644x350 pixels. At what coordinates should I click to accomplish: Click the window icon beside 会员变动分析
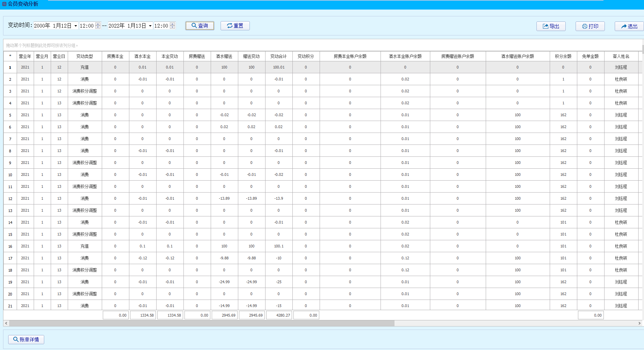4,4
